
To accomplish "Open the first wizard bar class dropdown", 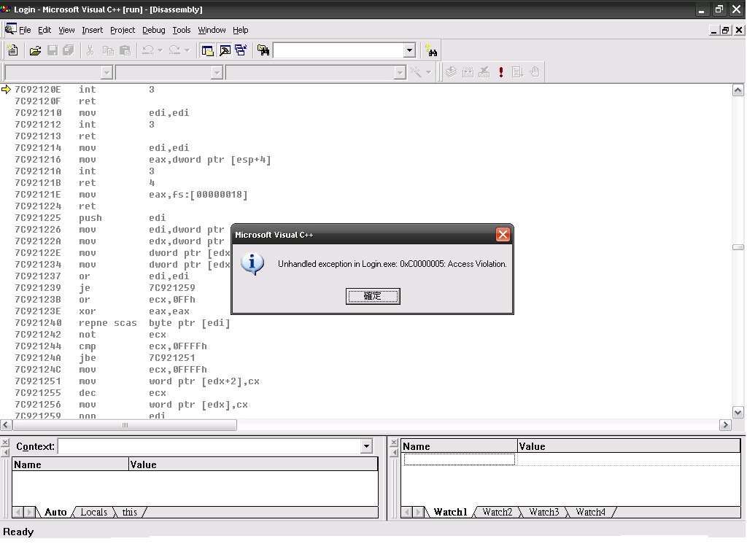I will tap(107, 72).
